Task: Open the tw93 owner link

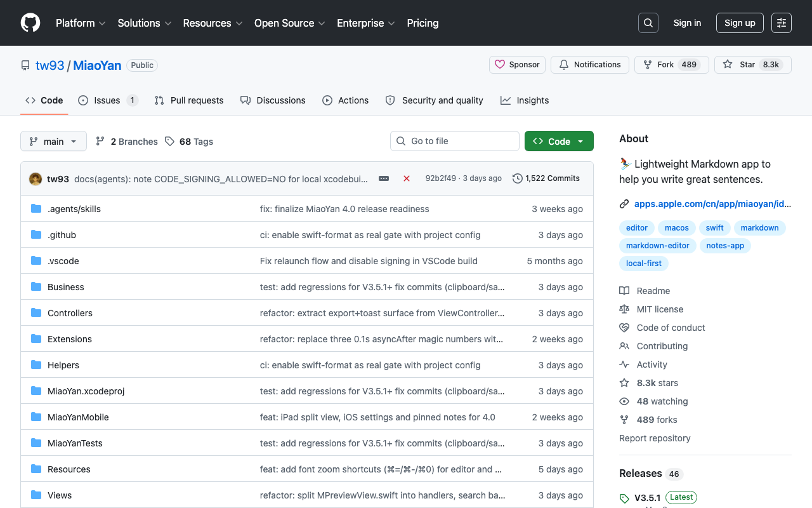Action: (x=50, y=65)
